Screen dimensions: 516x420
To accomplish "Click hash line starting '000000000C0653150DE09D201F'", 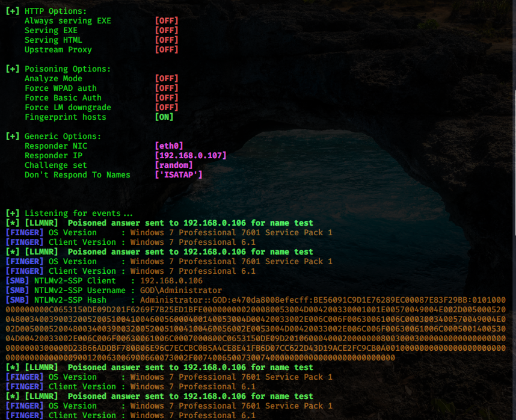I will click(256, 310).
